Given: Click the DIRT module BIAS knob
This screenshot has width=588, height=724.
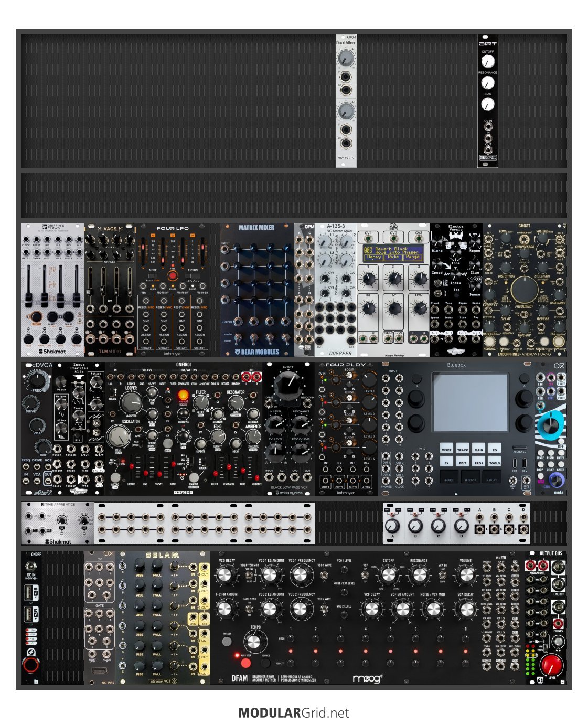Looking at the screenshot, I should (488, 104).
